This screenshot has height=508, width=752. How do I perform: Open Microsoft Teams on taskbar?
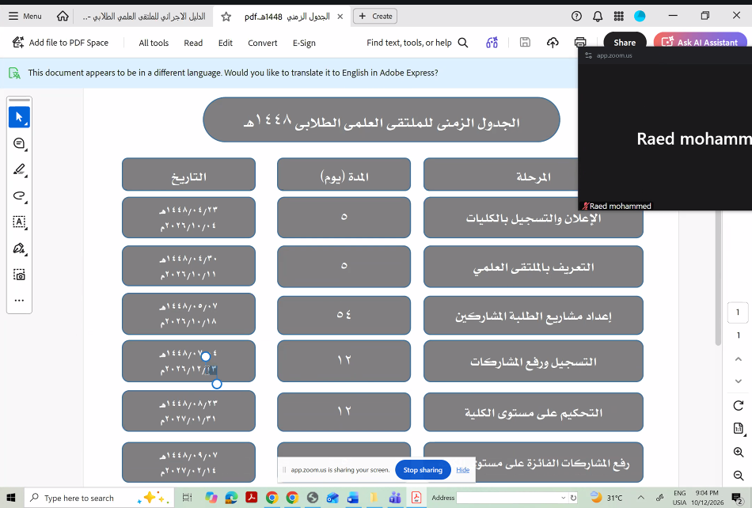click(x=395, y=498)
